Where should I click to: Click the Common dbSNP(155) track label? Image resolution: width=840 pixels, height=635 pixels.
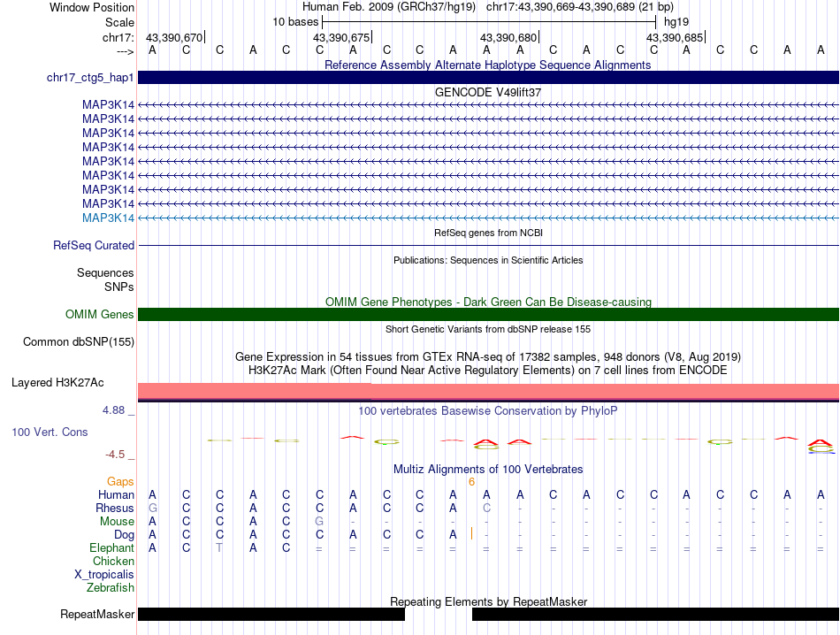point(78,342)
